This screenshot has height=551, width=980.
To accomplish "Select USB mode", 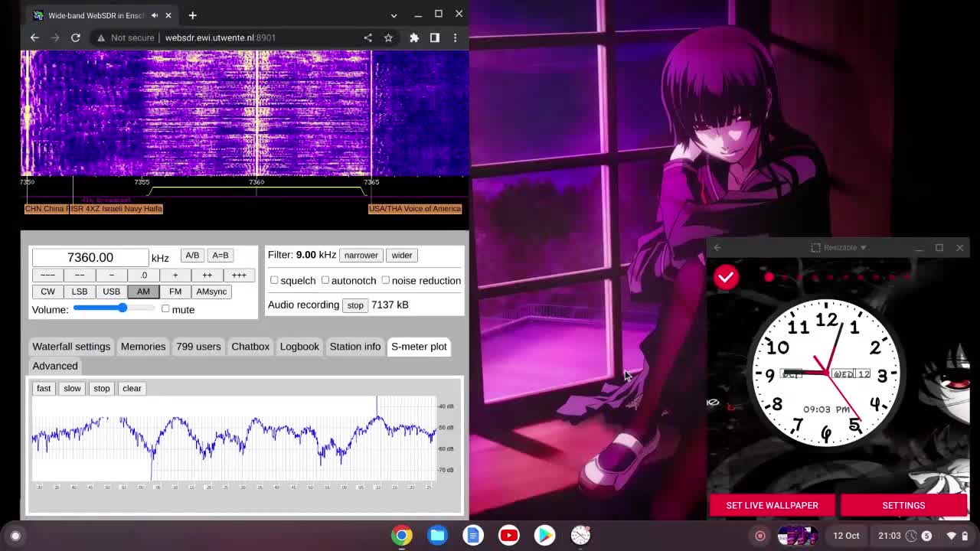I will pyautogui.click(x=111, y=292).
